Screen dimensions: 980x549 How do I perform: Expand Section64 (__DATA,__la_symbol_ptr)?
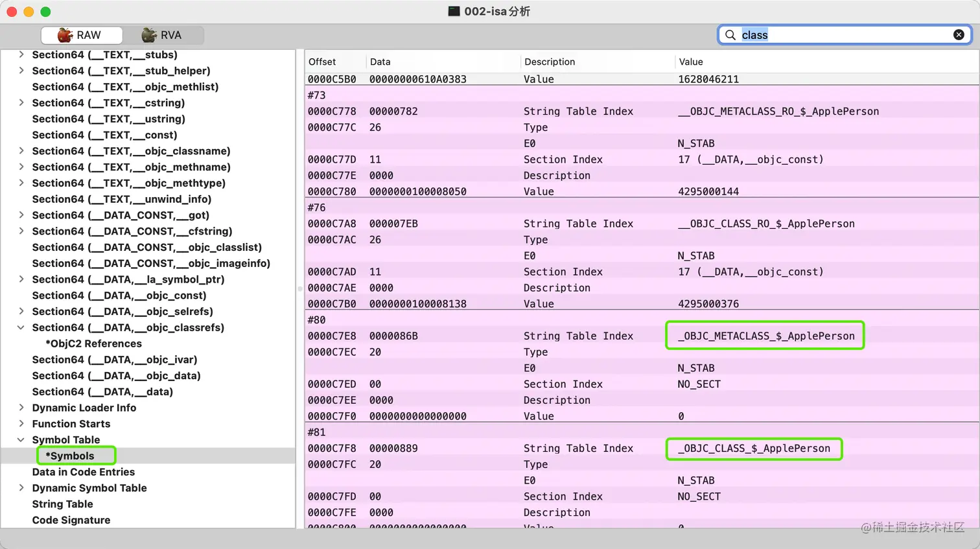coord(21,279)
